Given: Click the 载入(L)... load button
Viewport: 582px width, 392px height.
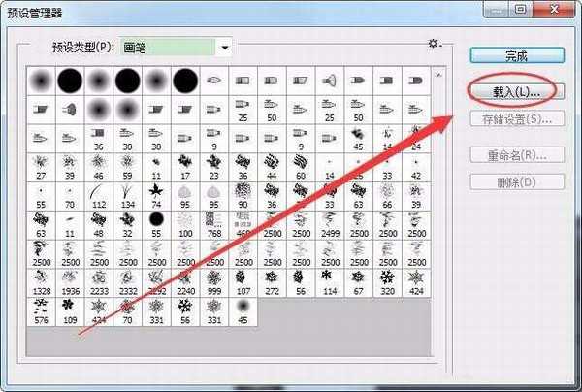Looking at the screenshot, I should coord(511,90).
